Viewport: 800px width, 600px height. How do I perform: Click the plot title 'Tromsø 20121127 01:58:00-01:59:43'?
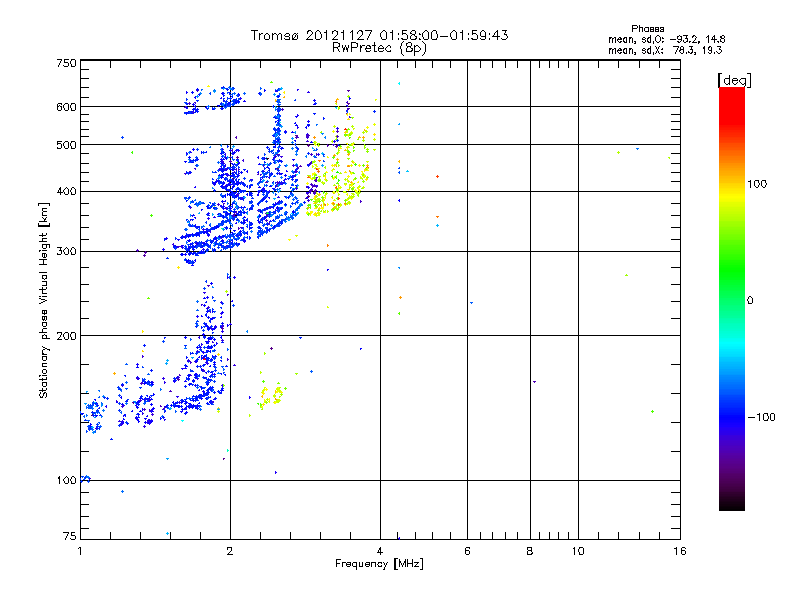[379, 35]
